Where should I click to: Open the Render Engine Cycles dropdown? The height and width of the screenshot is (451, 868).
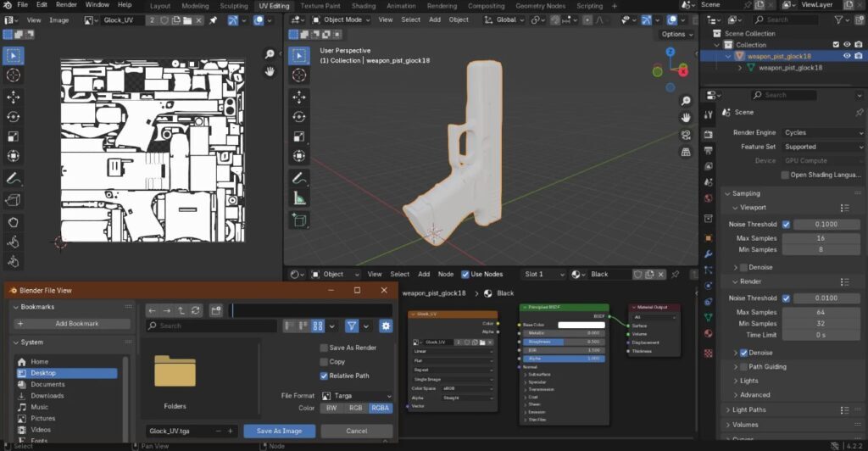pyautogui.click(x=822, y=132)
